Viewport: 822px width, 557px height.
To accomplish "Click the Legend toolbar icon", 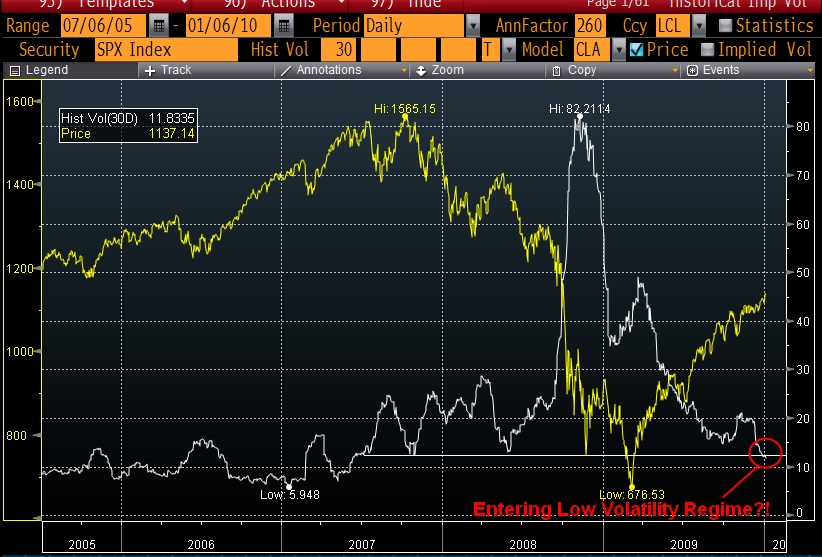I will pos(13,71).
